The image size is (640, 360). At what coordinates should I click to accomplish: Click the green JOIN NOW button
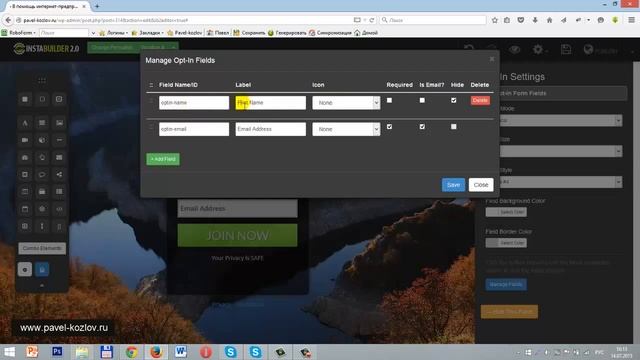(x=238, y=235)
